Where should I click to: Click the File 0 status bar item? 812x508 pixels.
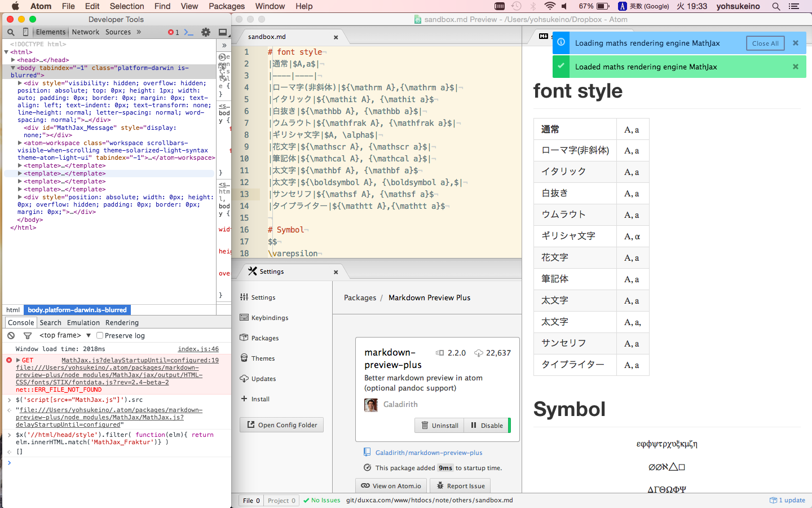(251, 500)
